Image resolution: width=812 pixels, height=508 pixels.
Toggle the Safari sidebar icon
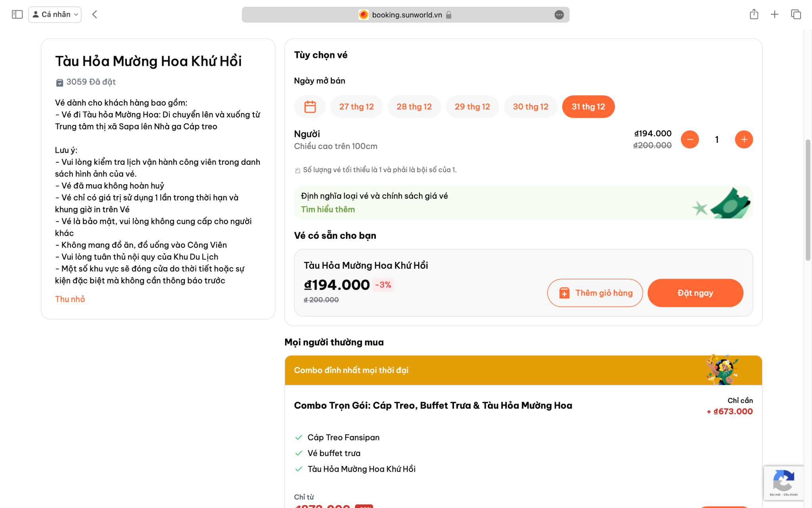pyautogui.click(x=17, y=15)
